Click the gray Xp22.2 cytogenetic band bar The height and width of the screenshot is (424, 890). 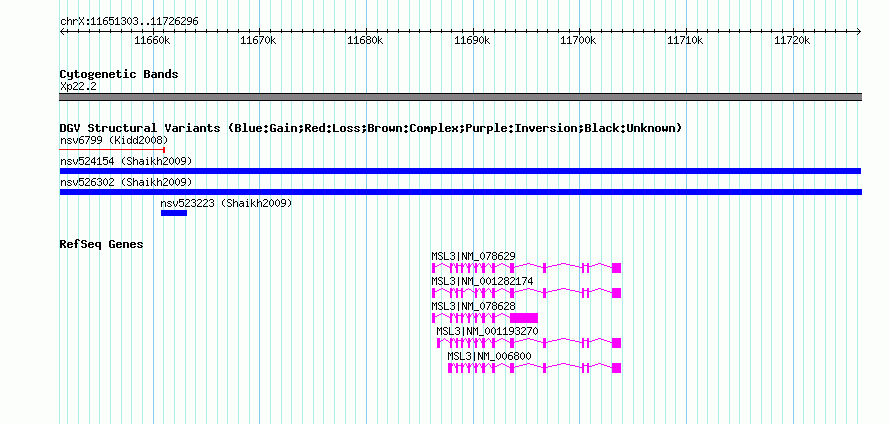coord(460,97)
